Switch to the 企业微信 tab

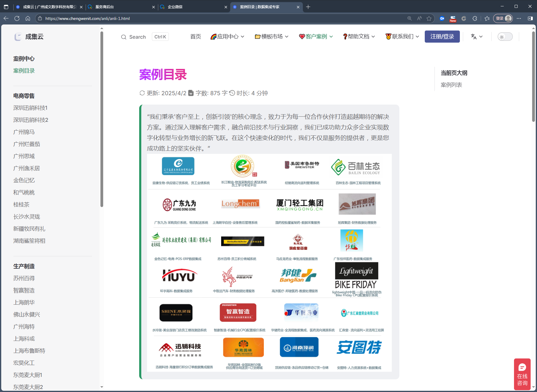click(194, 7)
